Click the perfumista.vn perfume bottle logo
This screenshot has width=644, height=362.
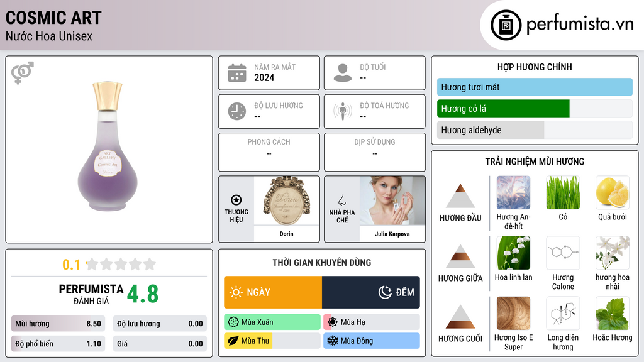coord(506,25)
